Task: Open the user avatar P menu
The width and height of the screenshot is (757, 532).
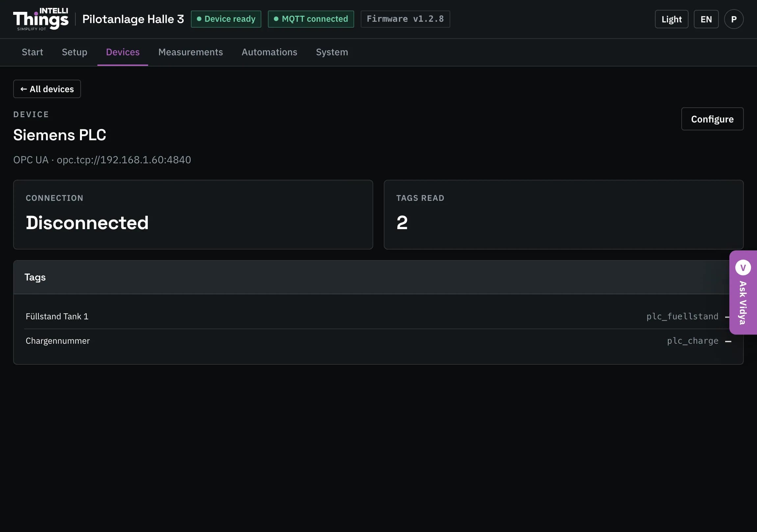Action: (x=734, y=19)
